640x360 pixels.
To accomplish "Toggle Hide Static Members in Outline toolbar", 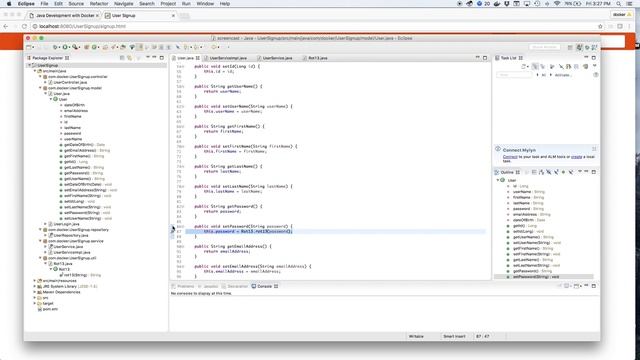I will [556, 172].
